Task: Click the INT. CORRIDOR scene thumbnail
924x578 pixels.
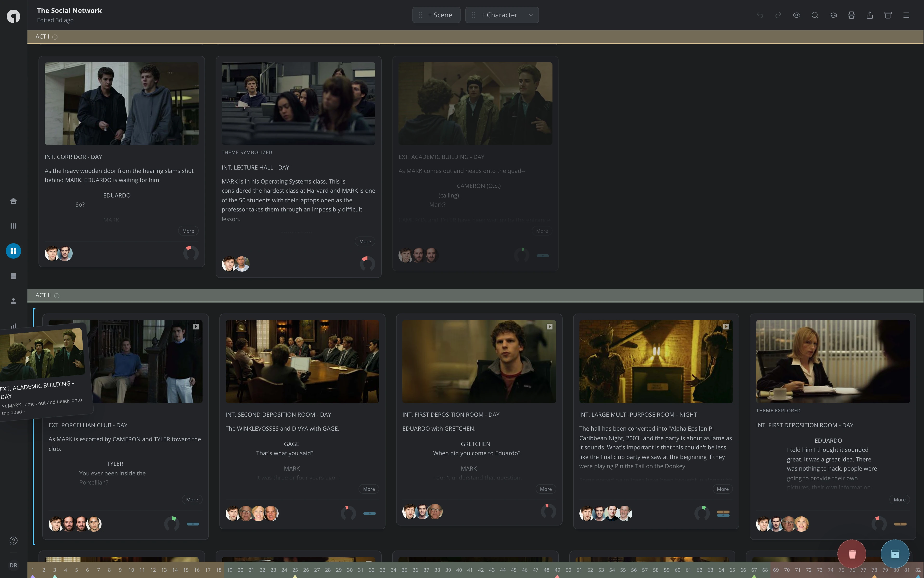Action: pos(122,104)
